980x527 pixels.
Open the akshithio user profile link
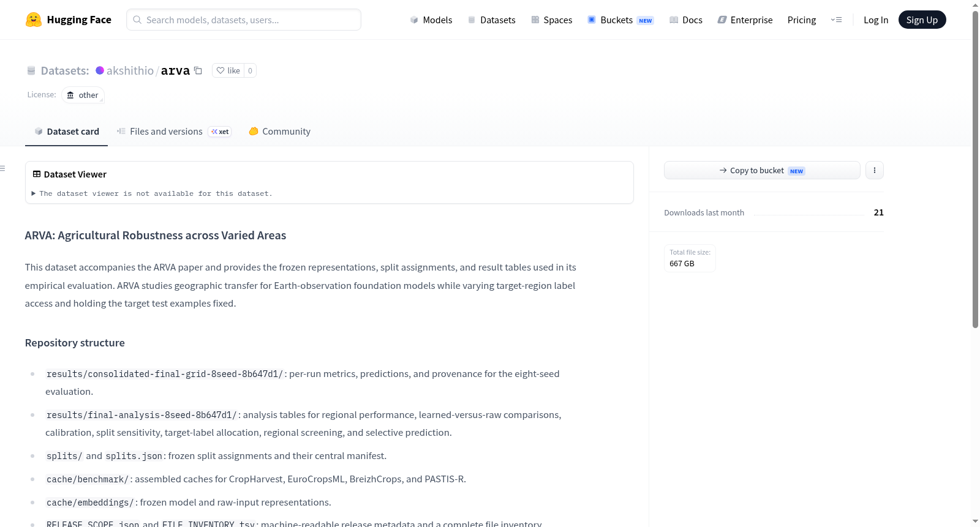130,70
